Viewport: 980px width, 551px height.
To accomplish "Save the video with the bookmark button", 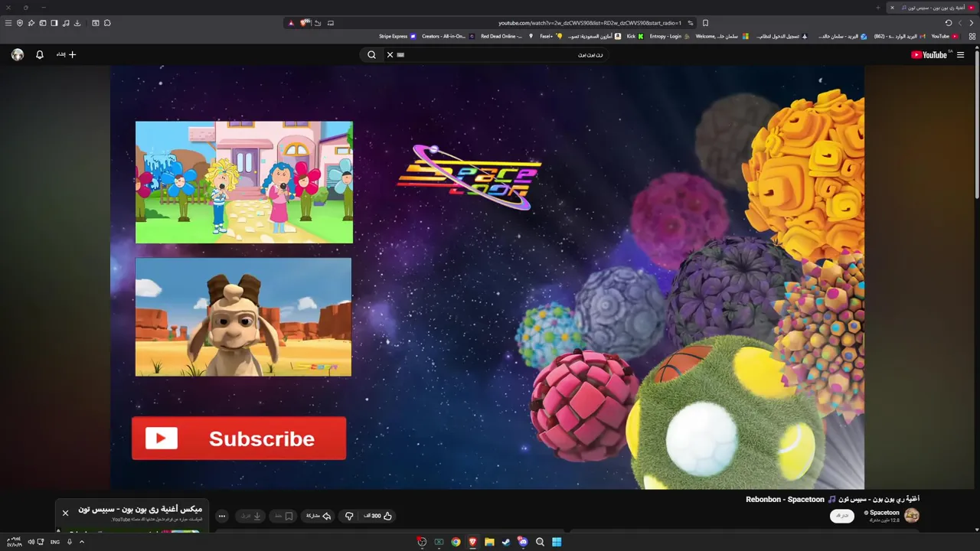I will point(284,516).
